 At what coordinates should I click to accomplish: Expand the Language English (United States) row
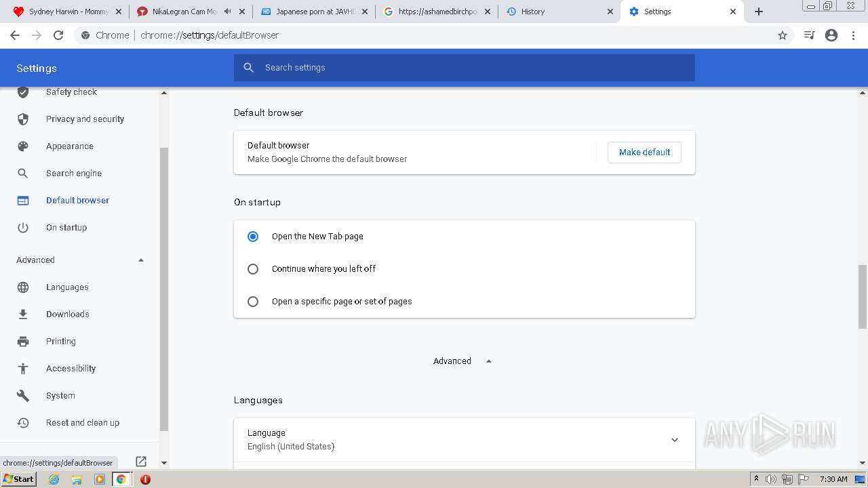click(x=465, y=440)
